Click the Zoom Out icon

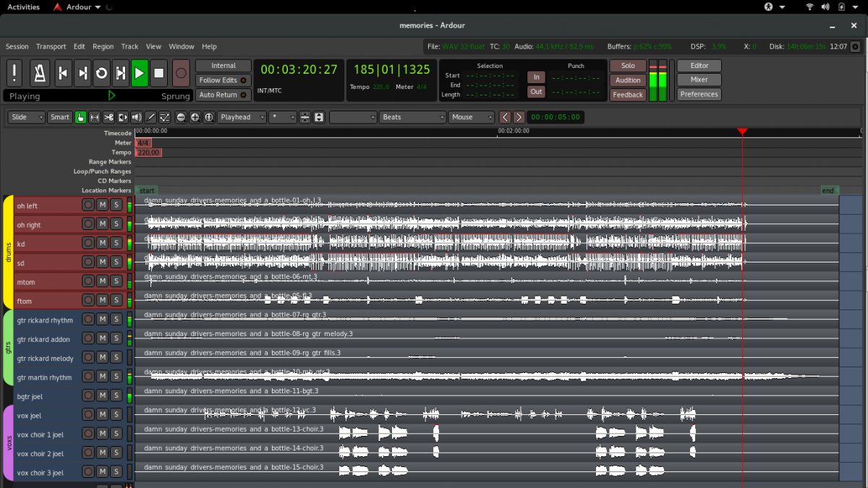click(x=181, y=117)
